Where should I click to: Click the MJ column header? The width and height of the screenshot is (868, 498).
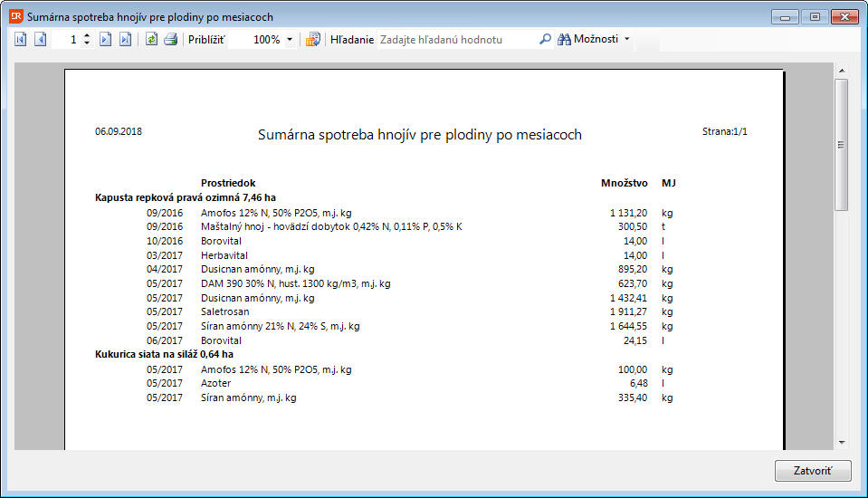pyautogui.click(x=669, y=184)
